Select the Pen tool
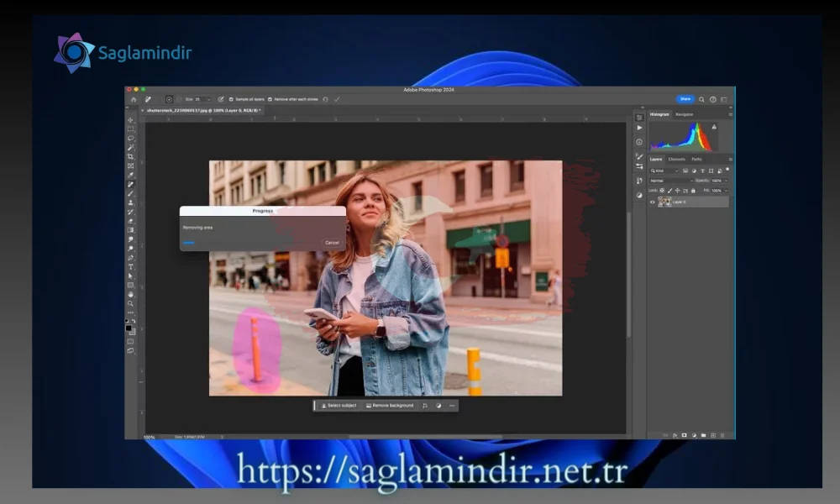Screen dimensions: 840x504 tap(131, 257)
